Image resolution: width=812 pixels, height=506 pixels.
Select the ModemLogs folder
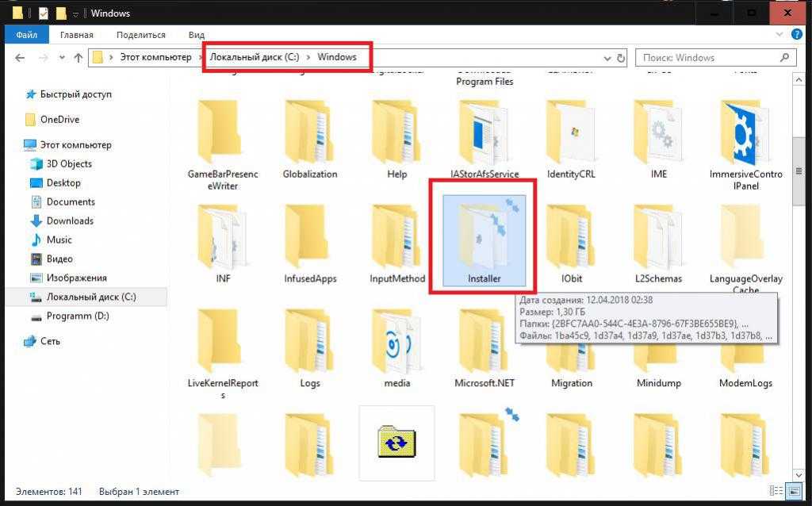click(x=745, y=366)
